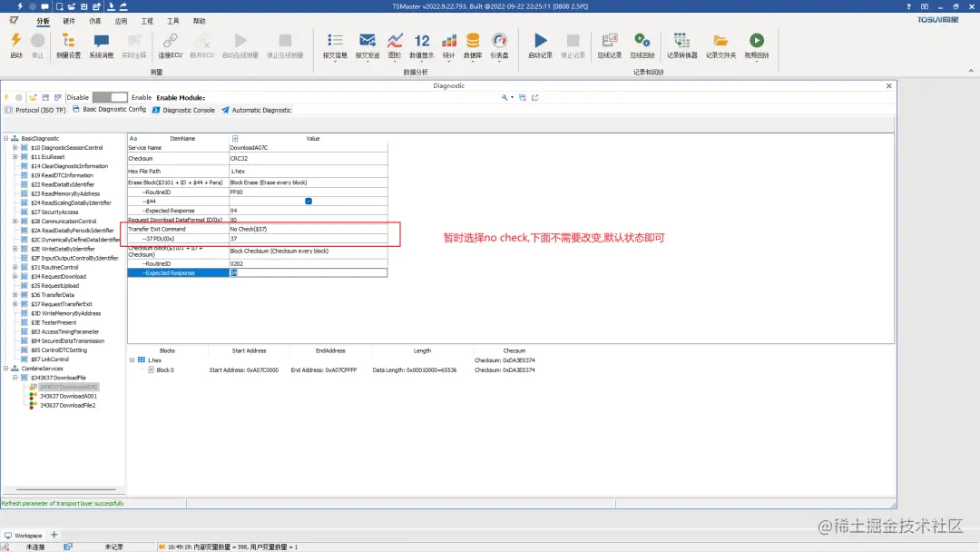Open 仪表盘 gauge dashboard
Image resolution: width=980 pixels, height=552 pixels.
pyautogui.click(x=499, y=45)
